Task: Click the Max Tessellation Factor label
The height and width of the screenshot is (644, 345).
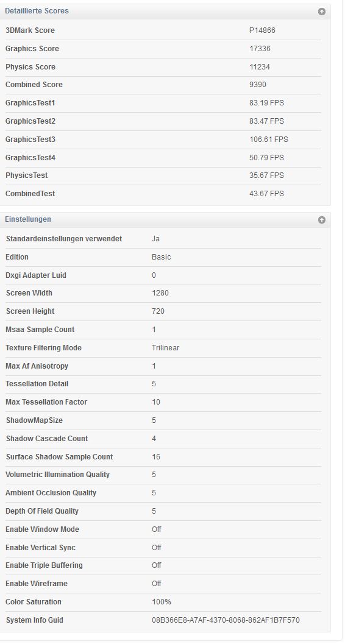Action: point(46,402)
